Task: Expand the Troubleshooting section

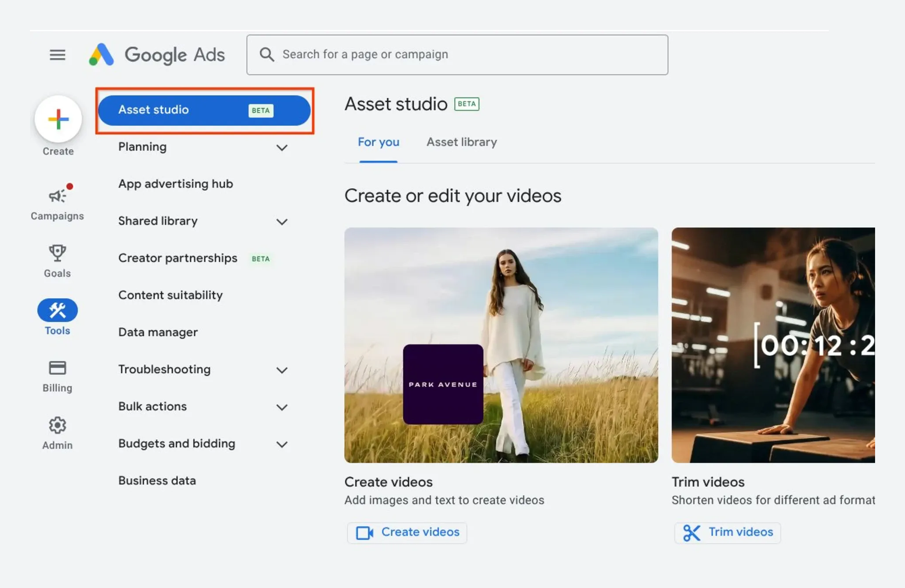Action: pos(282,370)
